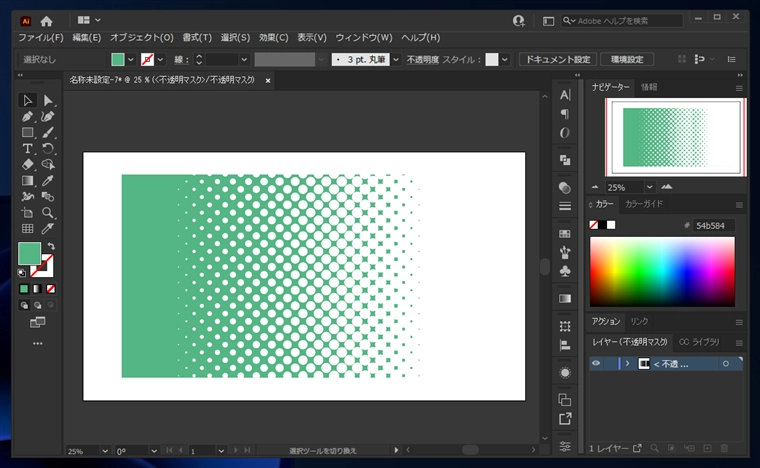Choose the Paintbrush tool
The image size is (760, 468).
[x=48, y=132]
